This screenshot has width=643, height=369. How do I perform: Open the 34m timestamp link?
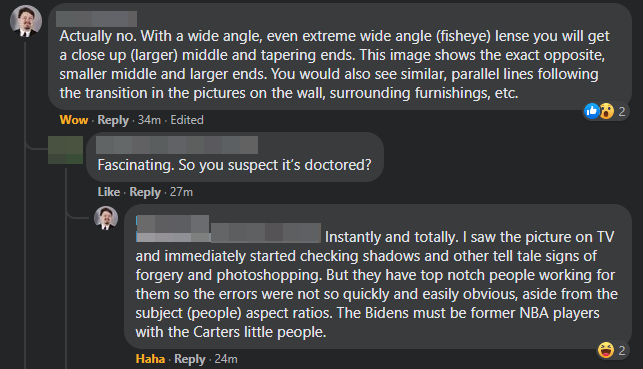[x=149, y=120]
